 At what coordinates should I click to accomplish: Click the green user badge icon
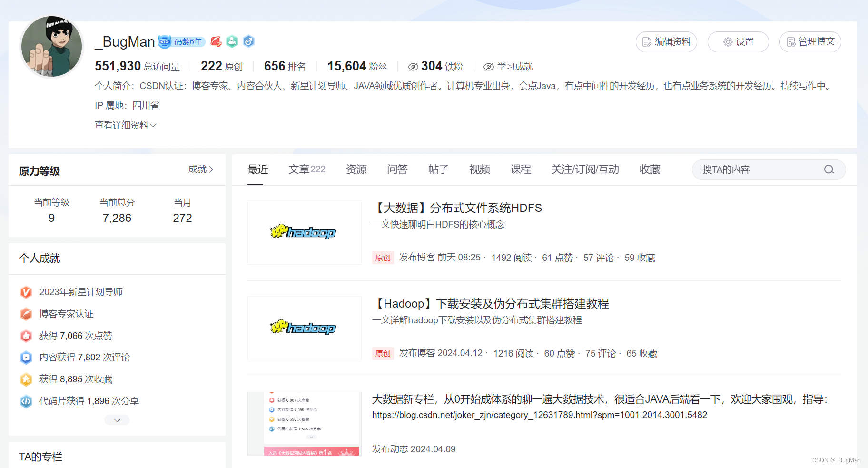(232, 42)
